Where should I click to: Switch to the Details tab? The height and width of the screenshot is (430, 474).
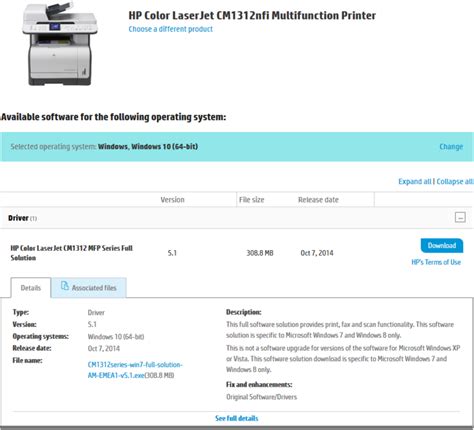(x=31, y=288)
